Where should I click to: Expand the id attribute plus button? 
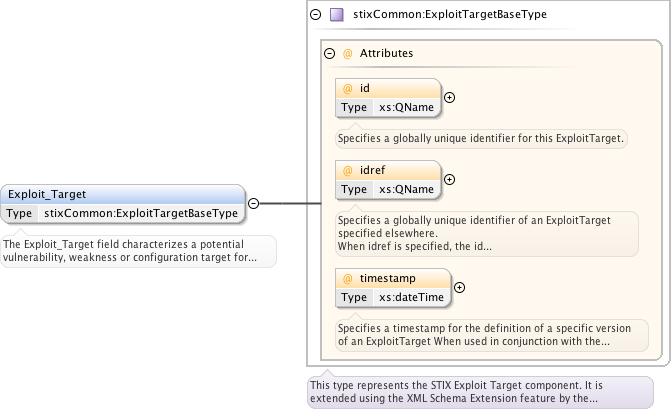point(449,97)
